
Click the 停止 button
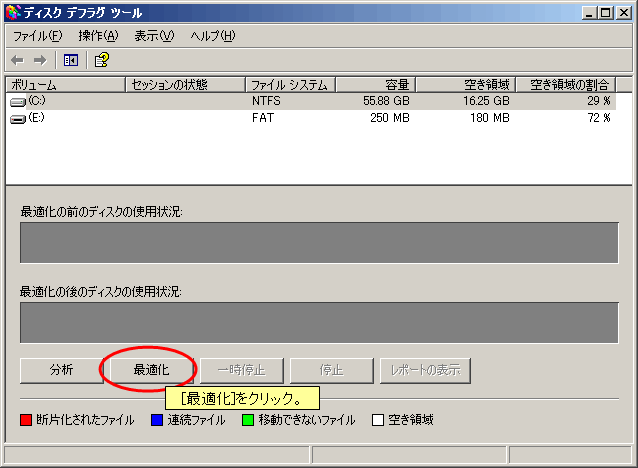(x=332, y=370)
